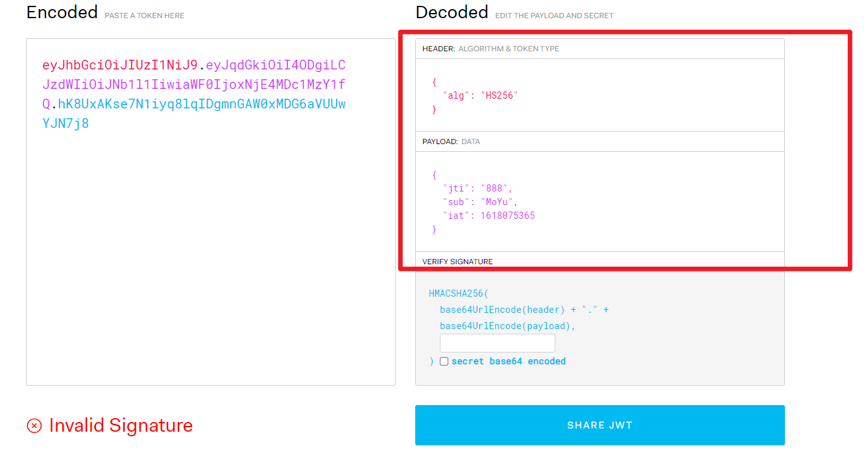Click the "alg": "HS256" line in header
This screenshot has width=868, height=459.
(480, 95)
